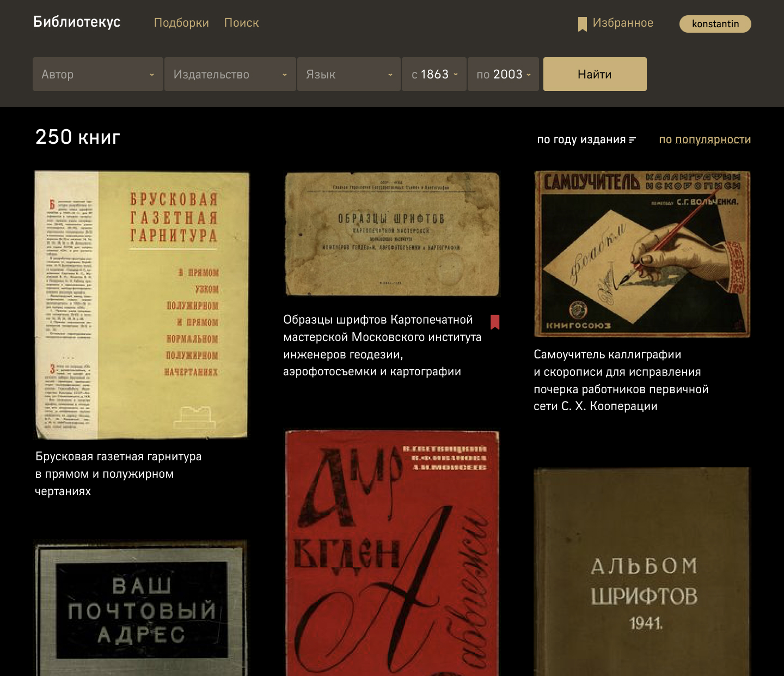
Task: Expand the Издательство dropdown
Action: (230, 75)
